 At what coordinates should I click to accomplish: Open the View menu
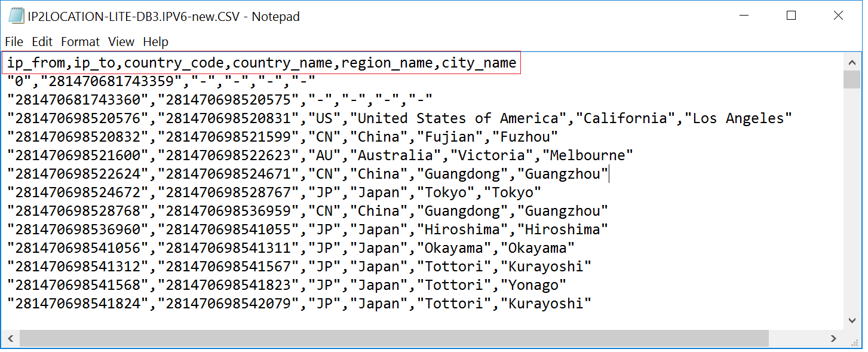pyautogui.click(x=121, y=42)
